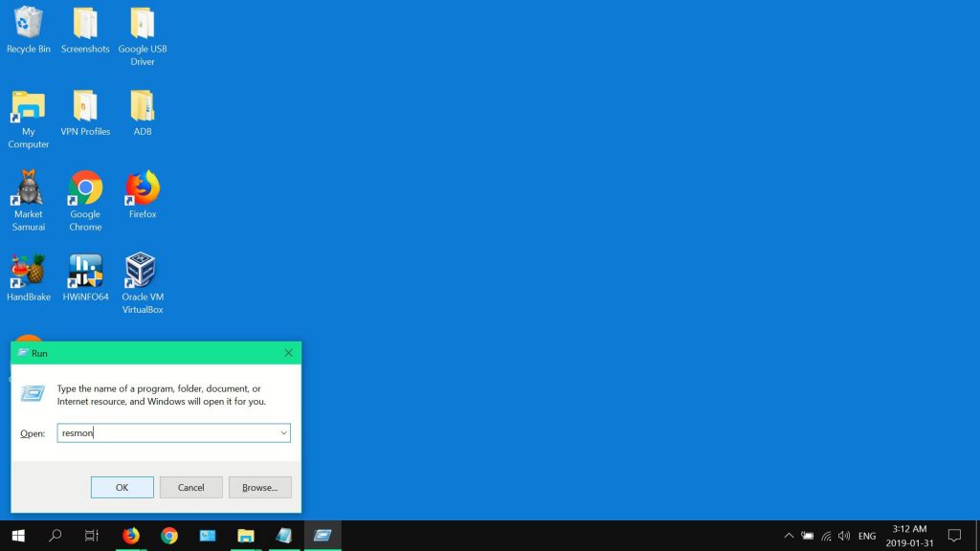Screen dimensions: 980x551
Task: Select the Recycle Bin desktop icon
Action: click(x=28, y=30)
